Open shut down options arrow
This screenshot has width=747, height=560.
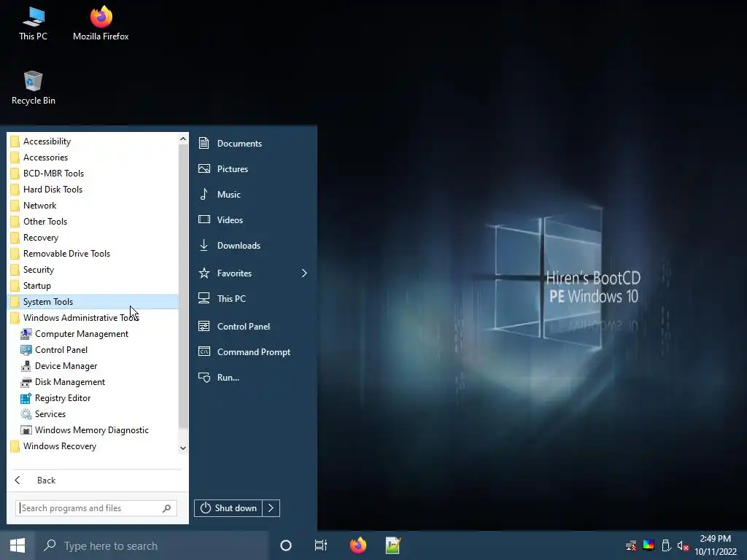point(271,508)
